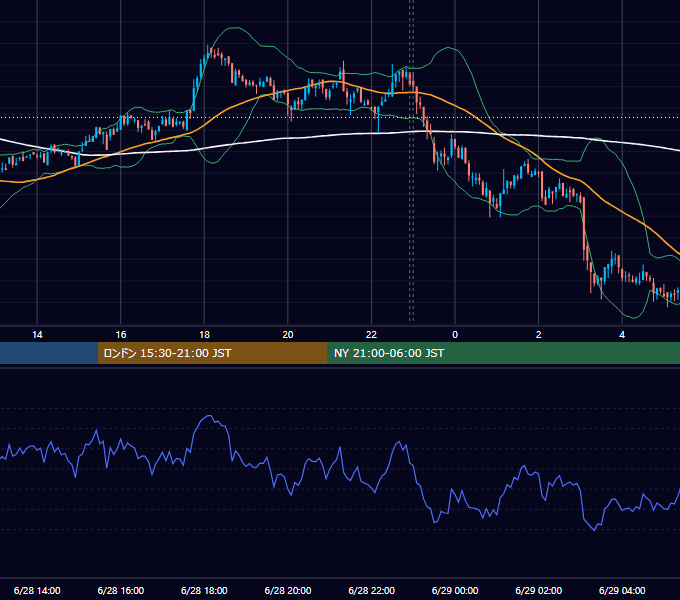
Task: Click the 6/28 18:00 date label
Action: coord(204,590)
